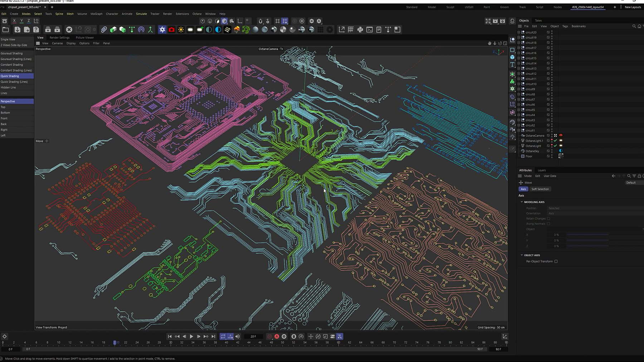Click the Attributes back arrow icon
Image resolution: width=644 pixels, height=362 pixels.
614,176
